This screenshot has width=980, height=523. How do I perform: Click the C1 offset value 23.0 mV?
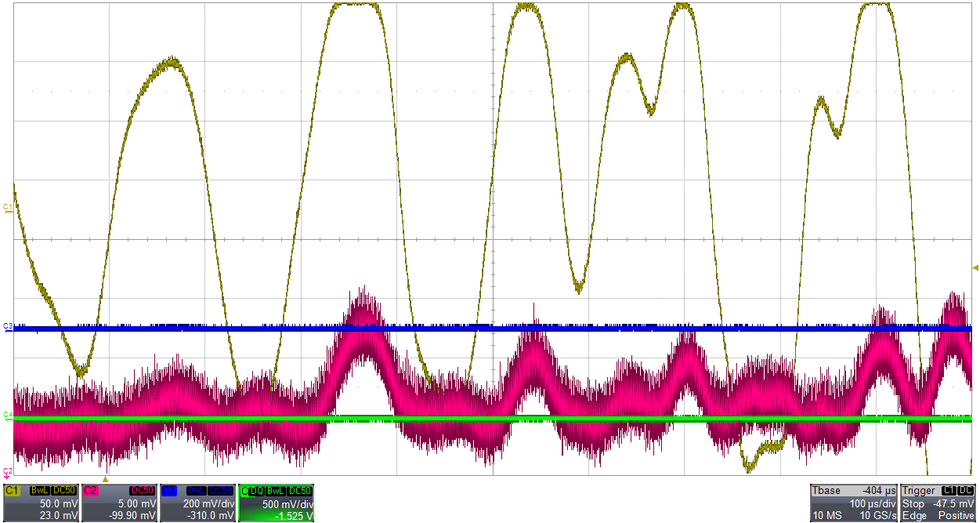[59, 515]
